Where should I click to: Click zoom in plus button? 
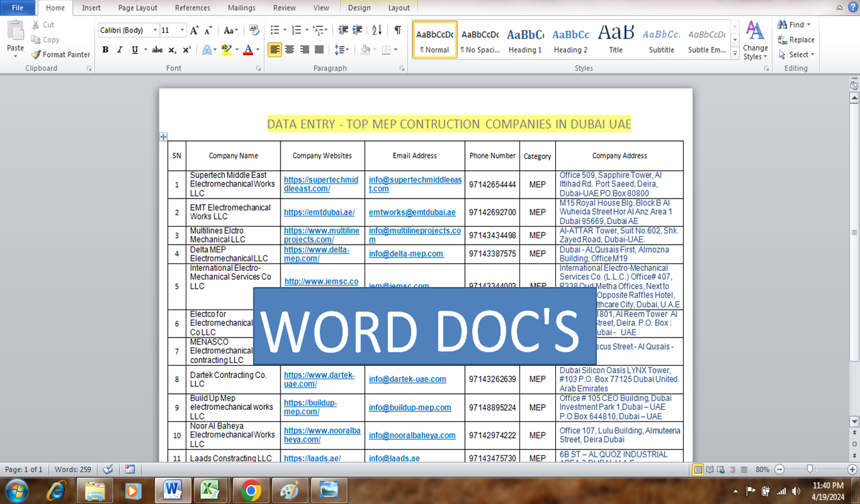pyautogui.click(x=852, y=469)
